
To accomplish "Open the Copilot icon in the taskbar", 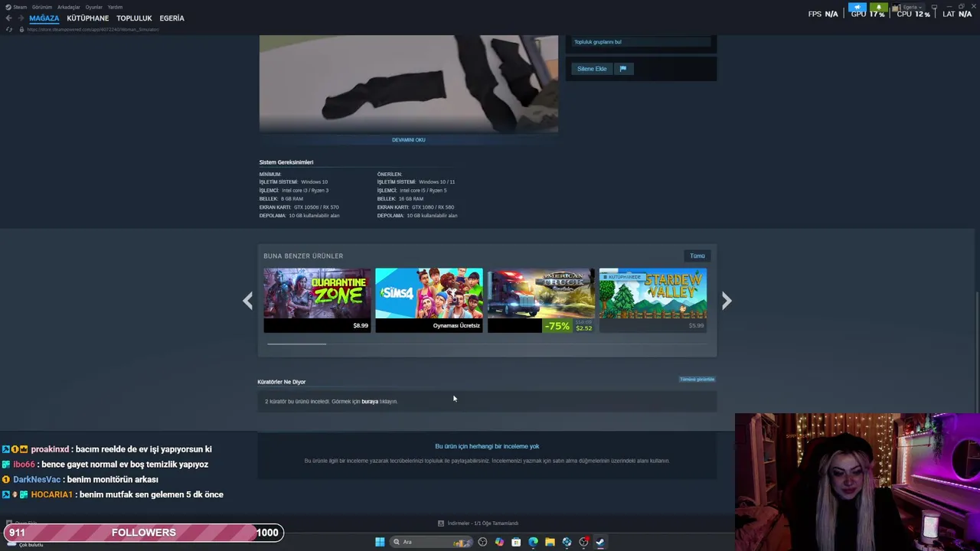I will pyautogui.click(x=499, y=542).
